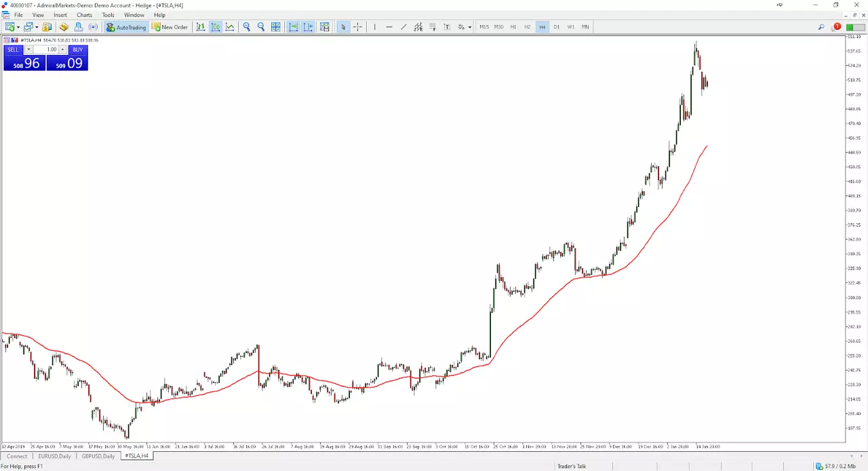
Task: Open the Templates toolbar icon
Action: pyautogui.click(x=325, y=27)
